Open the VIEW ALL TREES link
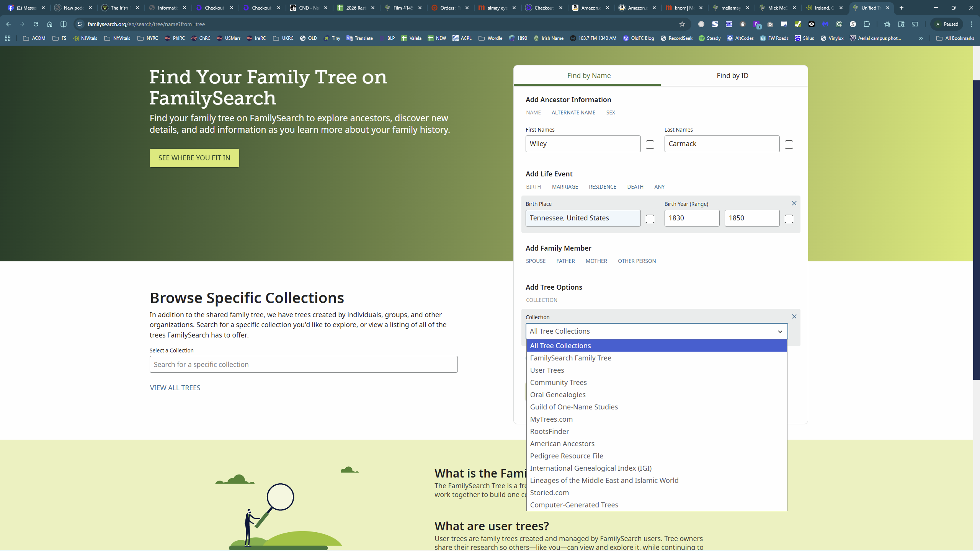The image size is (980, 551). pyautogui.click(x=175, y=388)
